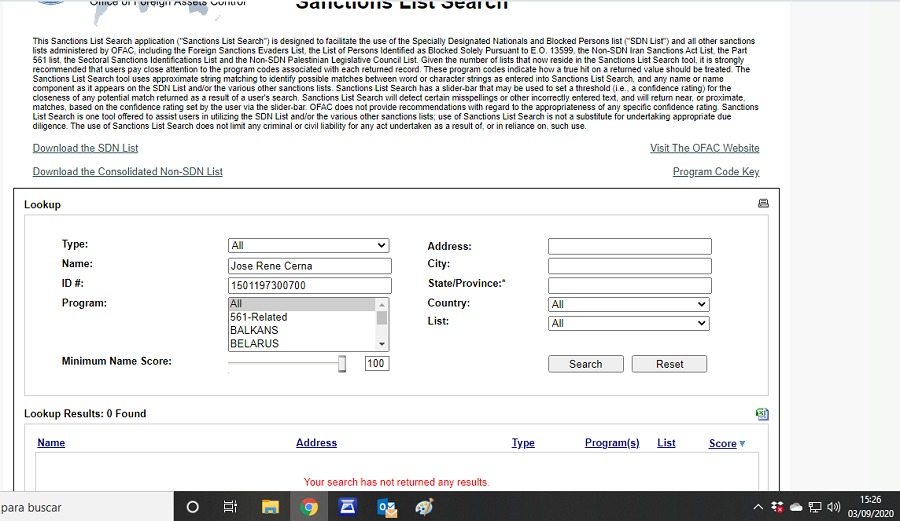Image resolution: width=900 pixels, height=521 pixels.
Task: Expand the Type dropdown
Action: pos(308,245)
